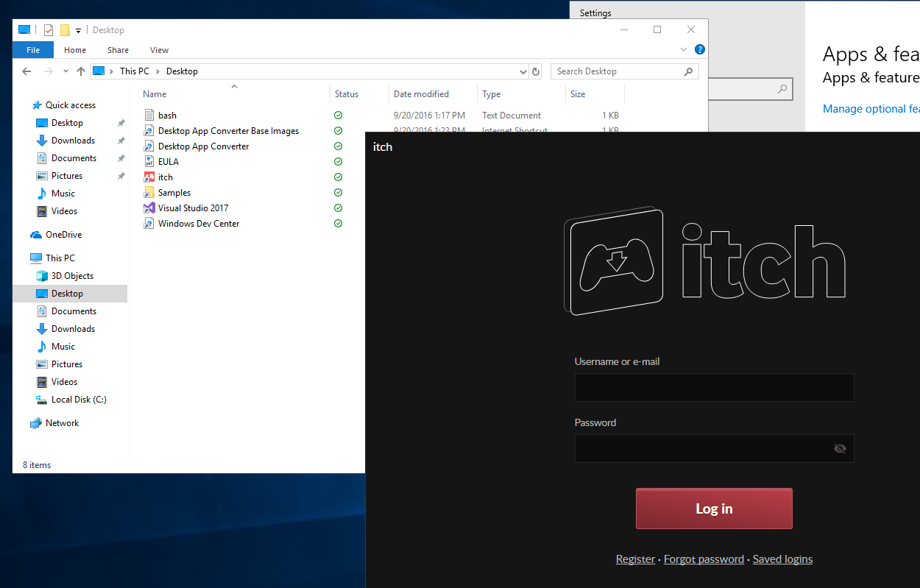Viewport: 920px width, 588px height.
Task: Click the Username or e-mail field
Action: point(713,387)
